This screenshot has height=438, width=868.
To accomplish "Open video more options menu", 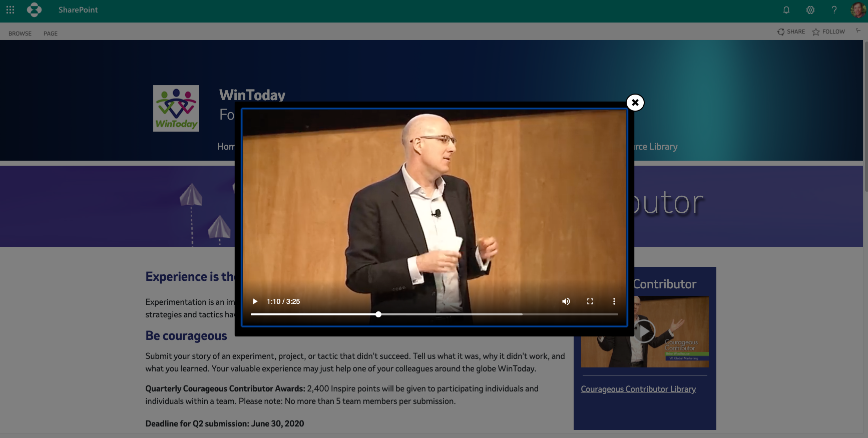I will tap(614, 301).
